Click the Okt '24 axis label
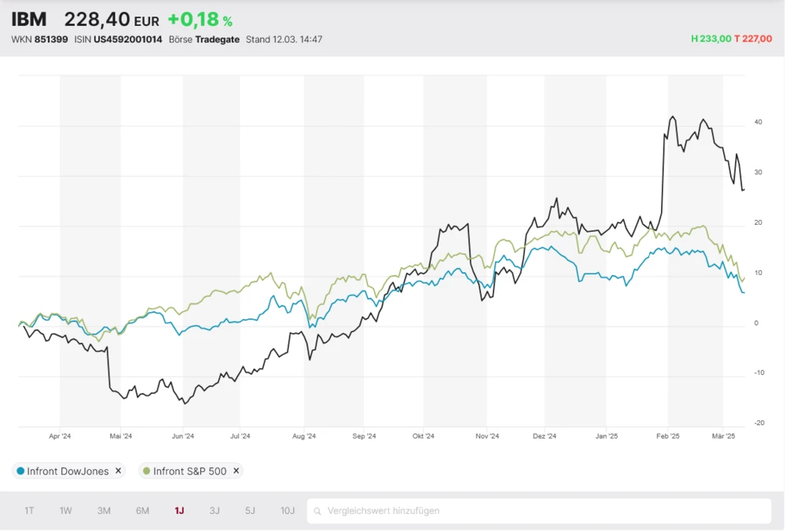The image size is (786, 532). tap(424, 435)
